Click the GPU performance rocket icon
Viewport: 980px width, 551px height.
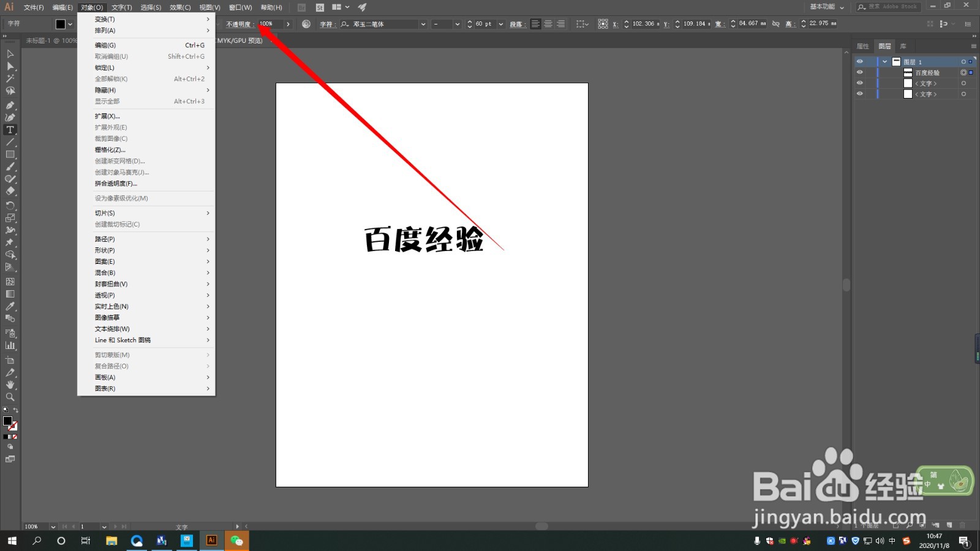pos(362,7)
